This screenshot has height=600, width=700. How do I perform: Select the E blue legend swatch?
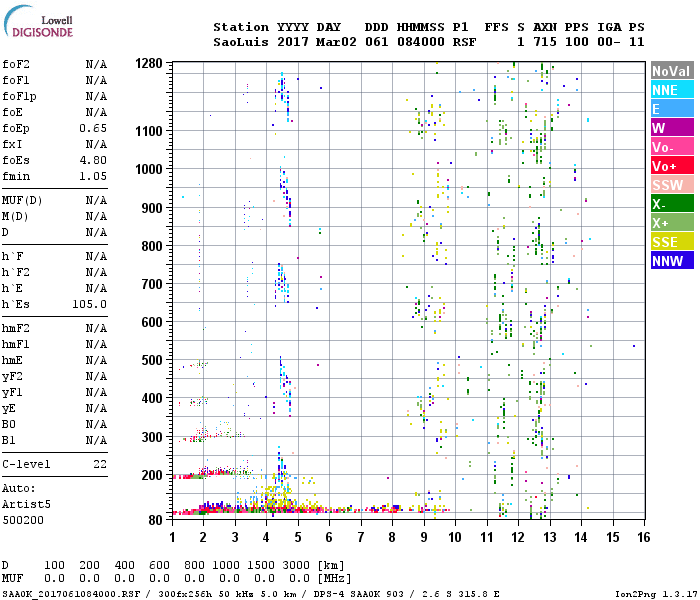click(x=672, y=109)
